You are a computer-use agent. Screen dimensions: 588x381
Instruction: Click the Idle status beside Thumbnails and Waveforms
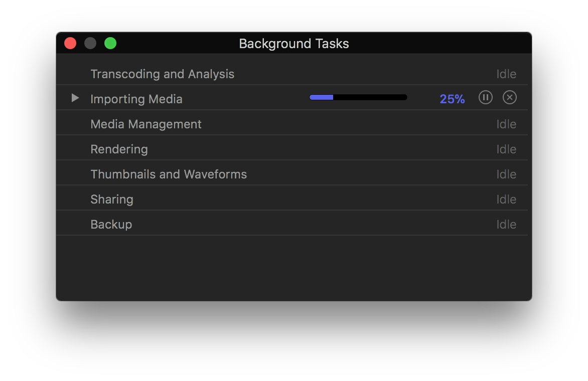[506, 174]
